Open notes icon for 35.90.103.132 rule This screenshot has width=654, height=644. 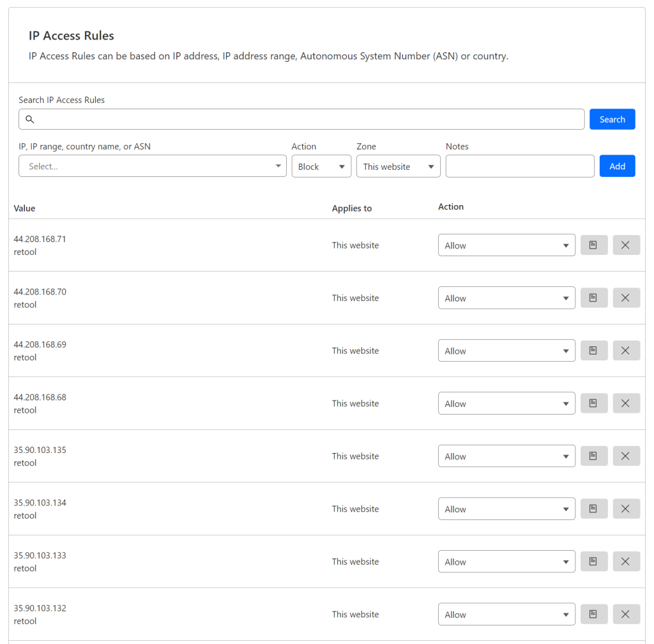click(x=593, y=615)
